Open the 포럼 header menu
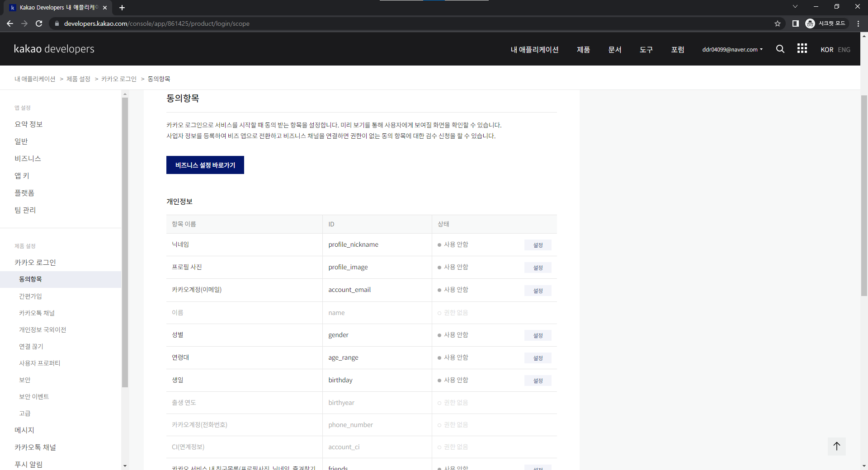868x470 pixels. (x=677, y=50)
